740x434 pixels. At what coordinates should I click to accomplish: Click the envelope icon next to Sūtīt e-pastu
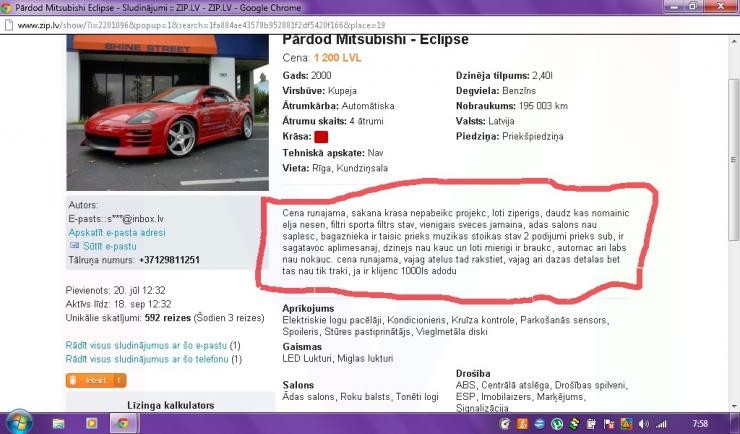pyautogui.click(x=74, y=244)
